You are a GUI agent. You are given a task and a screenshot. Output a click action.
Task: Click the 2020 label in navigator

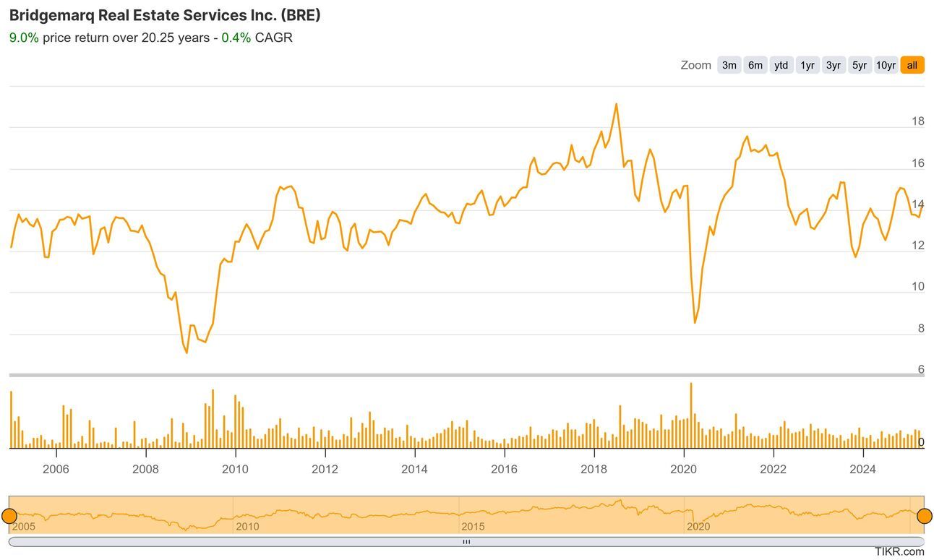[x=698, y=527]
